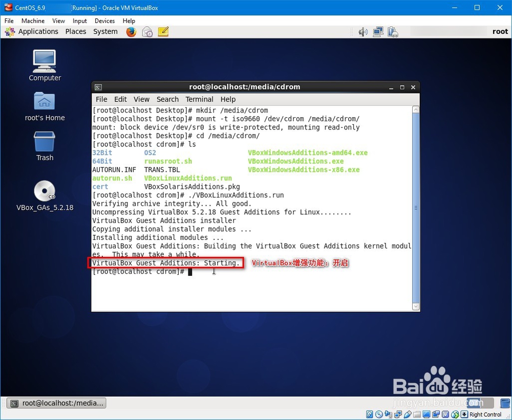Close the terminal window
This screenshot has height=420, width=512.
413,87
